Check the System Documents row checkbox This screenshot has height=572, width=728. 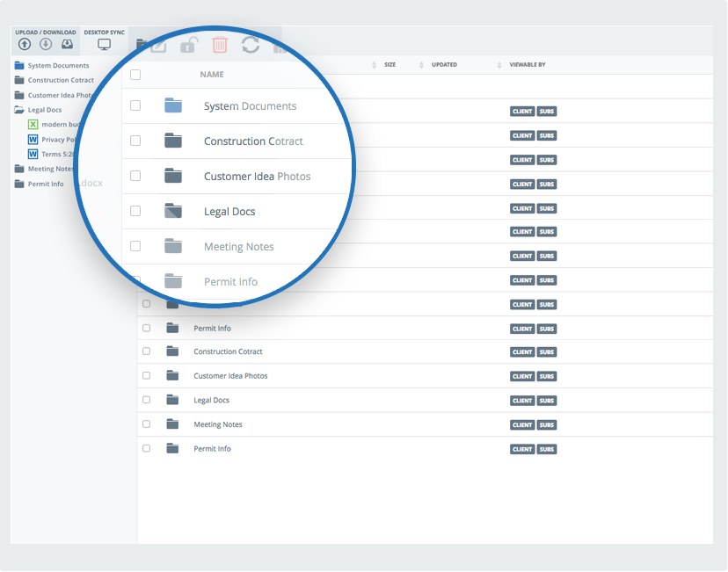point(135,105)
